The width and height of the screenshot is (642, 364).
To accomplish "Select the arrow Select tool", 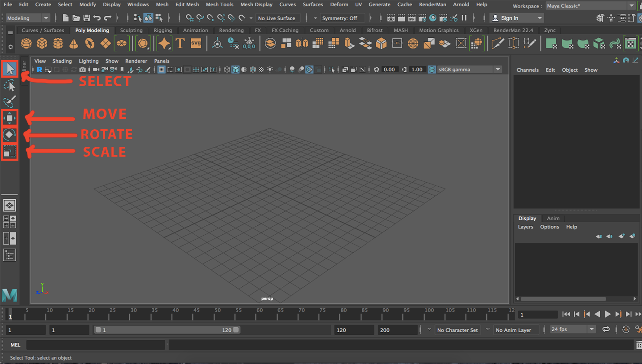I will coord(9,69).
